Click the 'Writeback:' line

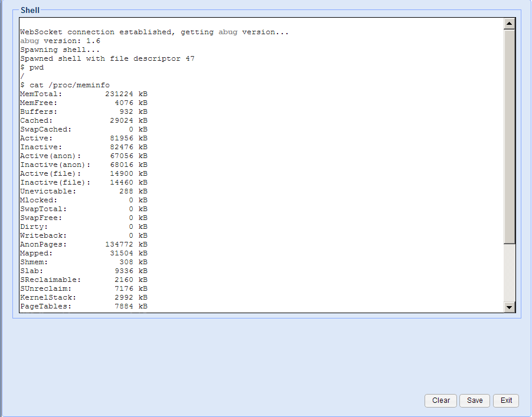(84, 235)
